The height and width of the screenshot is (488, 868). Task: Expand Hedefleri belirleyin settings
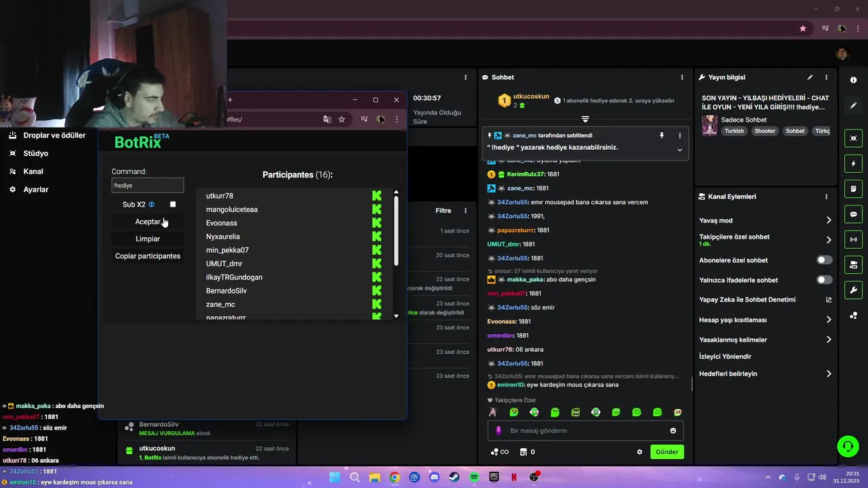[x=829, y=373]
